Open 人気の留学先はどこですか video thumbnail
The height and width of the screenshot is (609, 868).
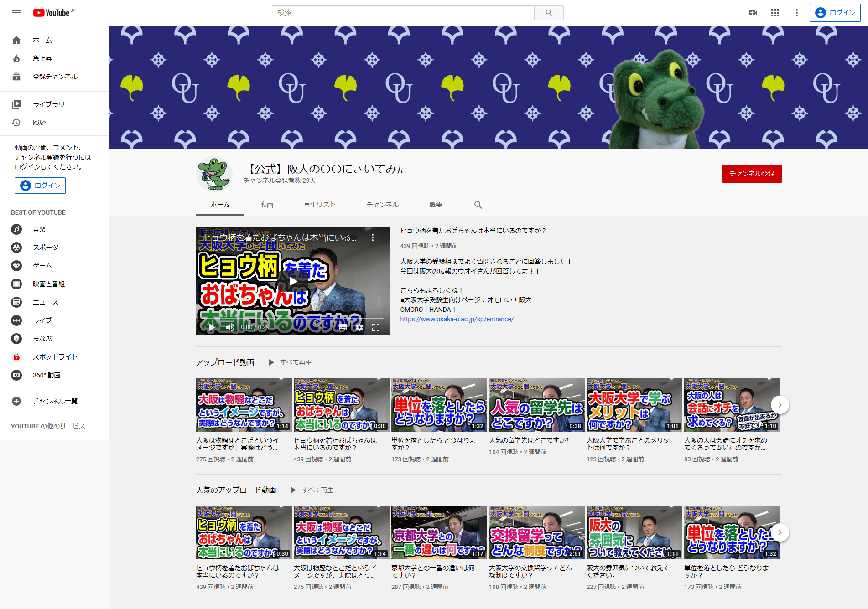tap(536, 404)
